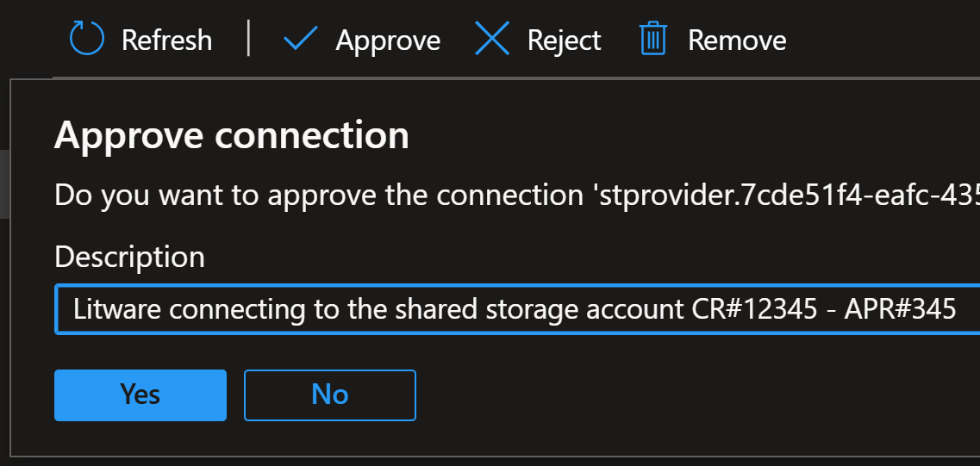Confirm approval with the Yes button

coord(140,395)
